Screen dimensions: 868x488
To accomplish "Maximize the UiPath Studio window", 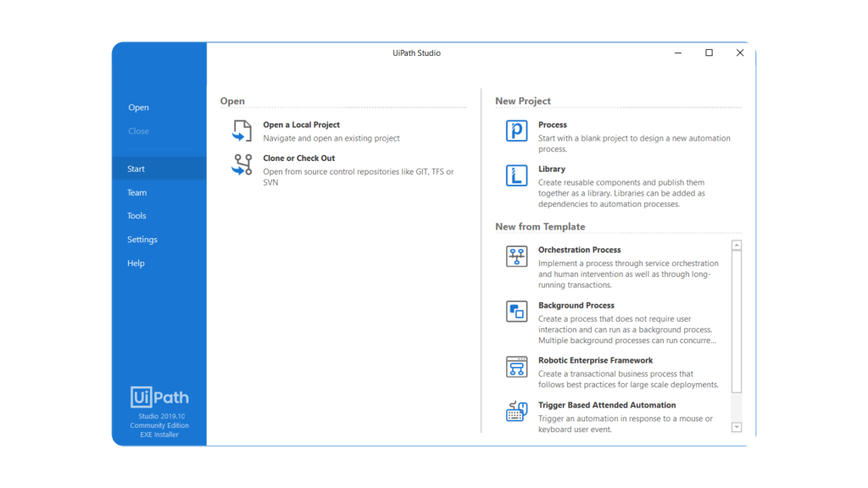I will coord(709,53).
